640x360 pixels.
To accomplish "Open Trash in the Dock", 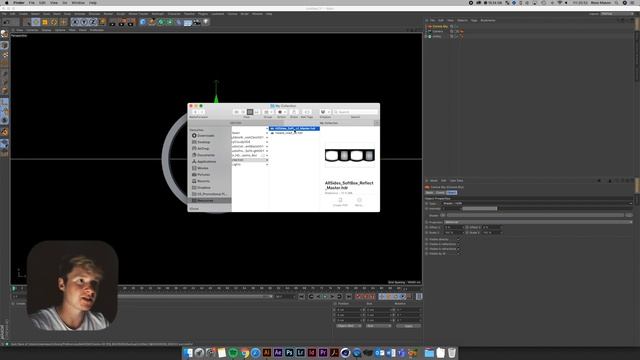I will click(451, 353).
